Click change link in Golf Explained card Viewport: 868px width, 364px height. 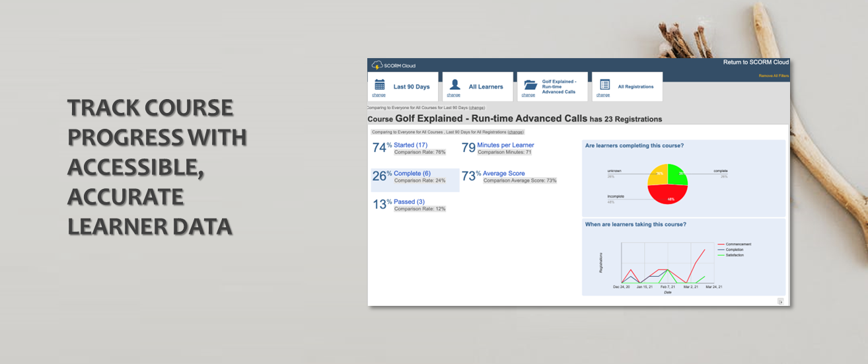[528, 94]
